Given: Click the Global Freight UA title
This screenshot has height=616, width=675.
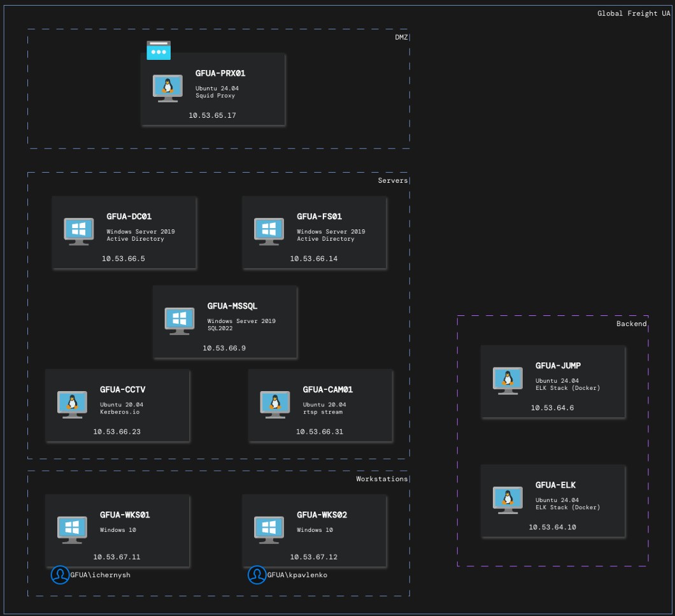Looking at the screenshot, I should coord(634,14).
